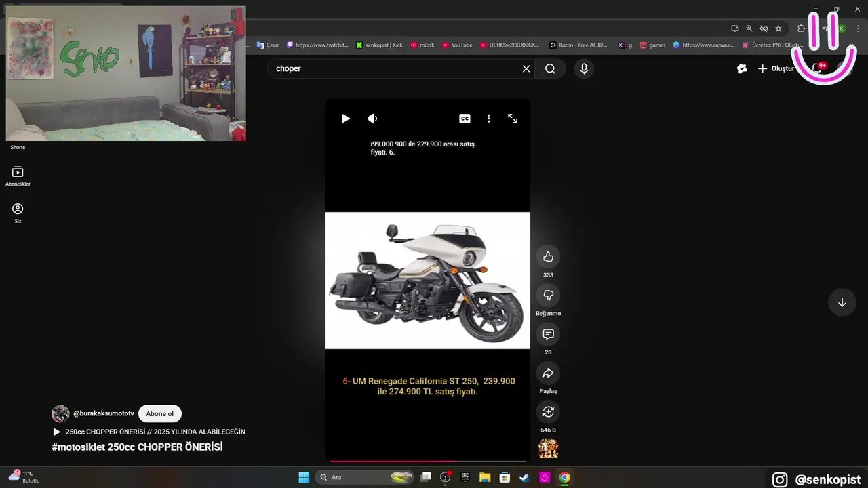The image size is (868, 488).
Task: Open the müzik bookmark
Action: [x=422, y=45]
